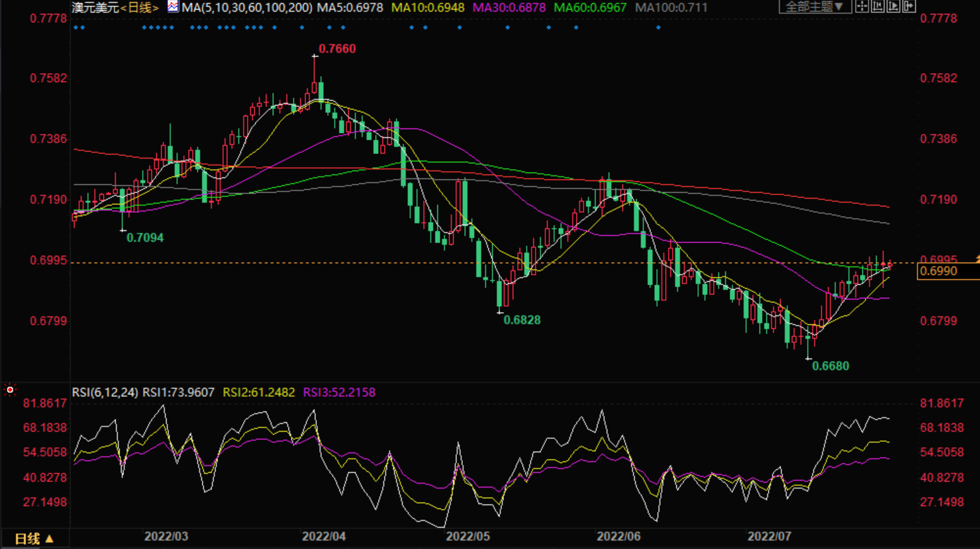
Task: Click the 2022/03 date on time axis
Action: pyautogui.click(x=166, y=537)
